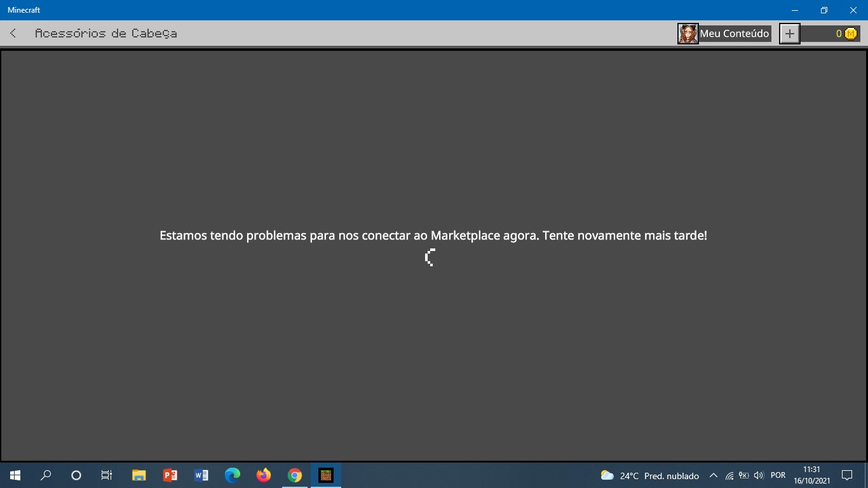Open Windows Search from the taskbar
The image size is (868, 488).
[46, 475]
